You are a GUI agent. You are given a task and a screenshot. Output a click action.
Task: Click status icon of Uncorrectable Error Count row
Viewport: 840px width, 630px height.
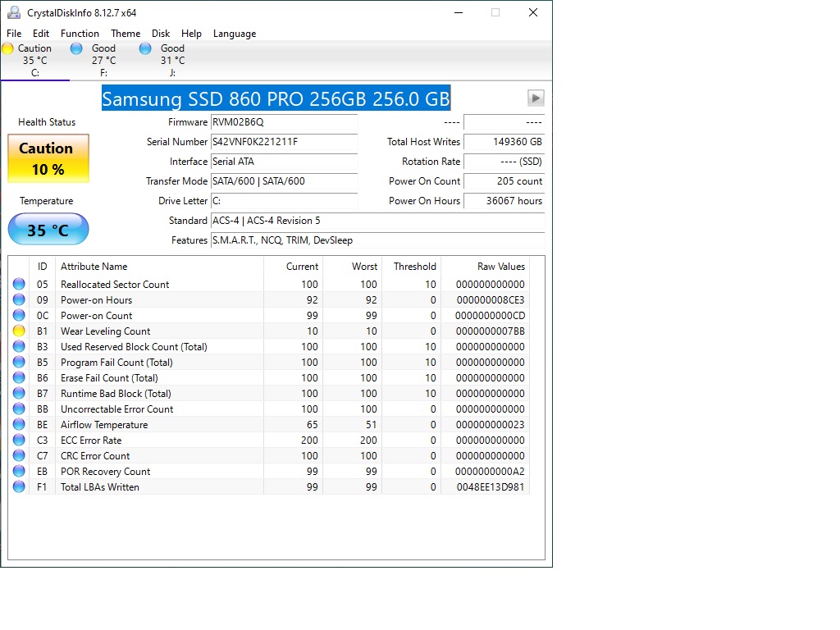pos(19,409)
